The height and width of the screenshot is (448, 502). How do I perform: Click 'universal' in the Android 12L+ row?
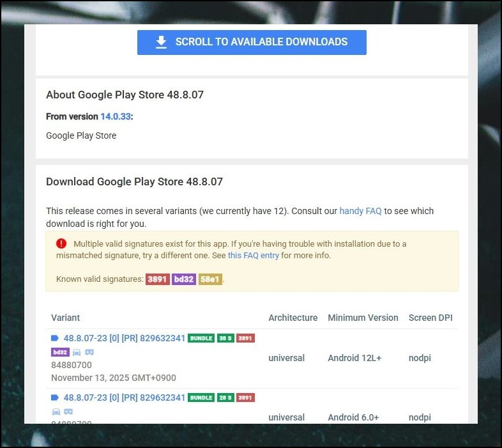tap(287, 358)
